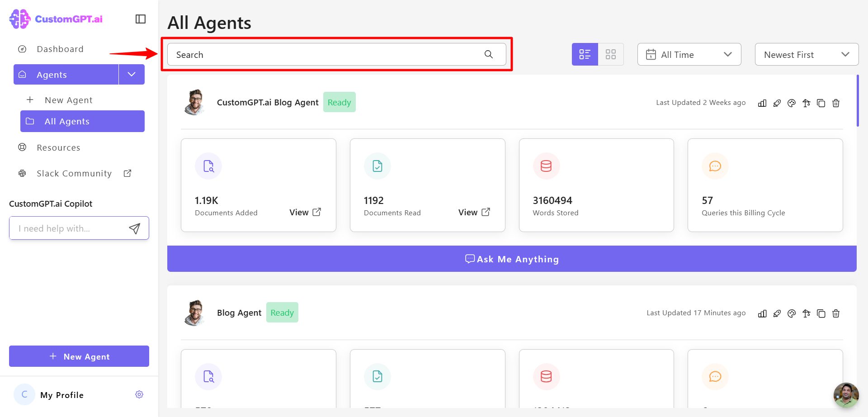Open Blog Agent title
This screenshot has width=868, height=417.
pyautogui.click(x=239, y=313)
